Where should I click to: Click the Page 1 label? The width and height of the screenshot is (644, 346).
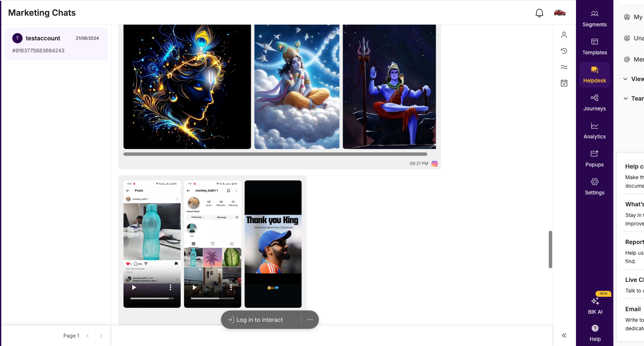(71, 336)
